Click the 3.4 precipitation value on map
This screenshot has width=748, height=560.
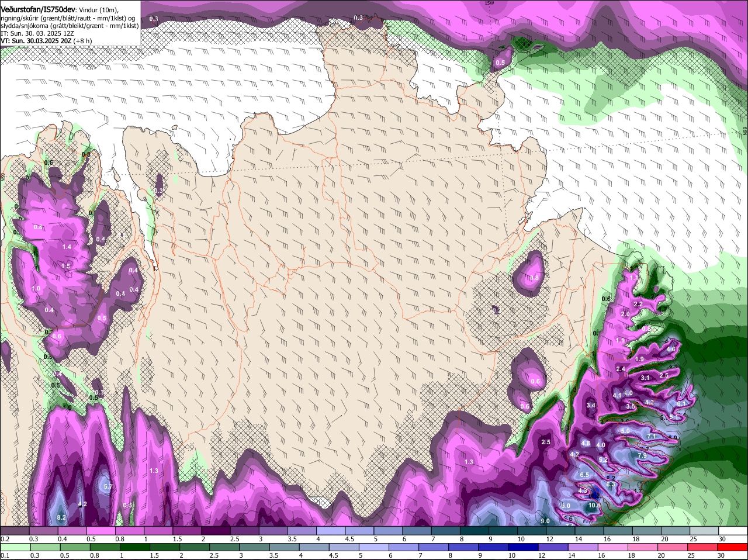point(591,405)
